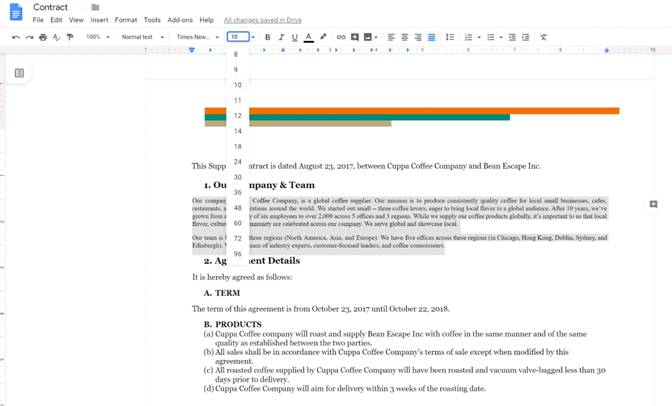Click the Insert image icon
The height and width of the screenshot is (406, 672).
click(368, 37)
